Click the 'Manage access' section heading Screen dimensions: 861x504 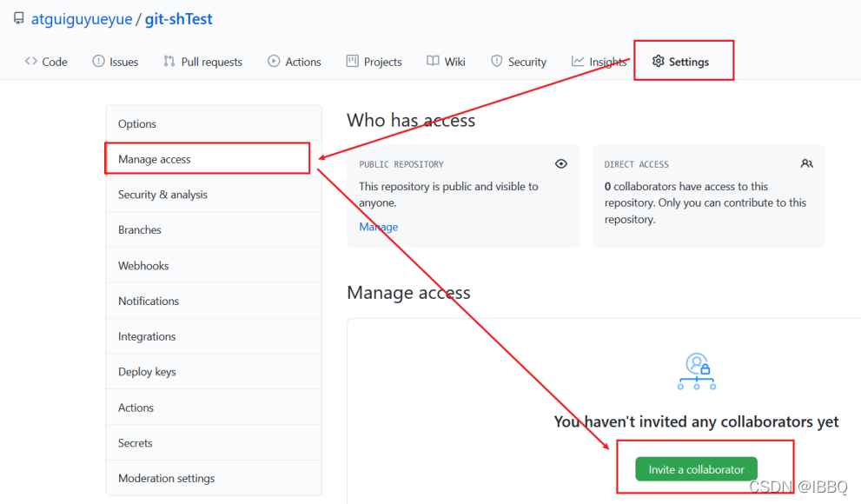(408, 293)
